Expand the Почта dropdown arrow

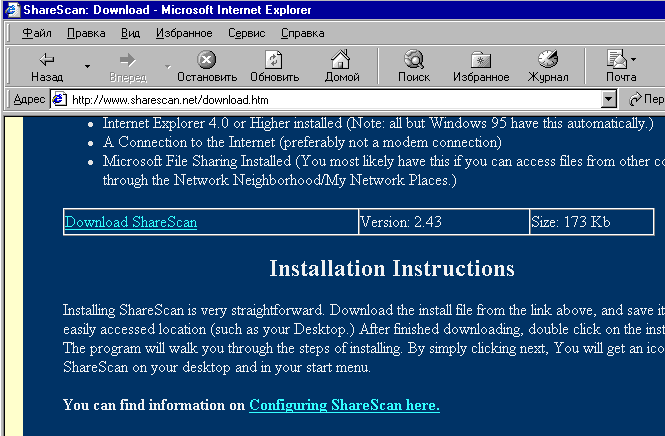[634, 59]
